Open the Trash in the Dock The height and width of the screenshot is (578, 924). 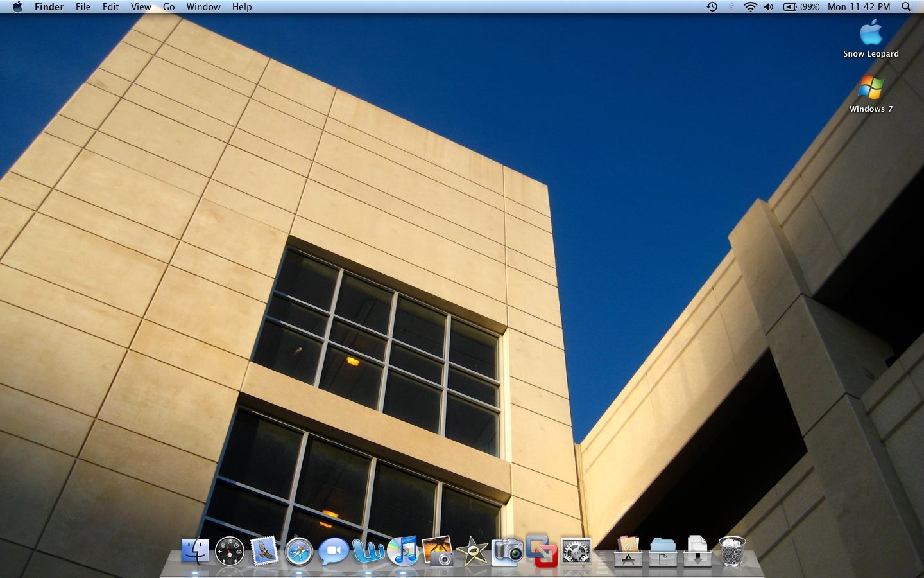[x=732, y=551]
